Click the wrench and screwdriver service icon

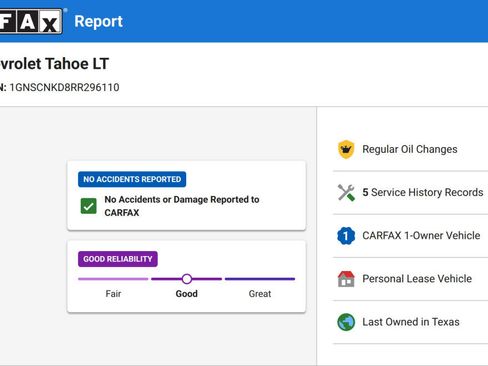click(346, 192)
